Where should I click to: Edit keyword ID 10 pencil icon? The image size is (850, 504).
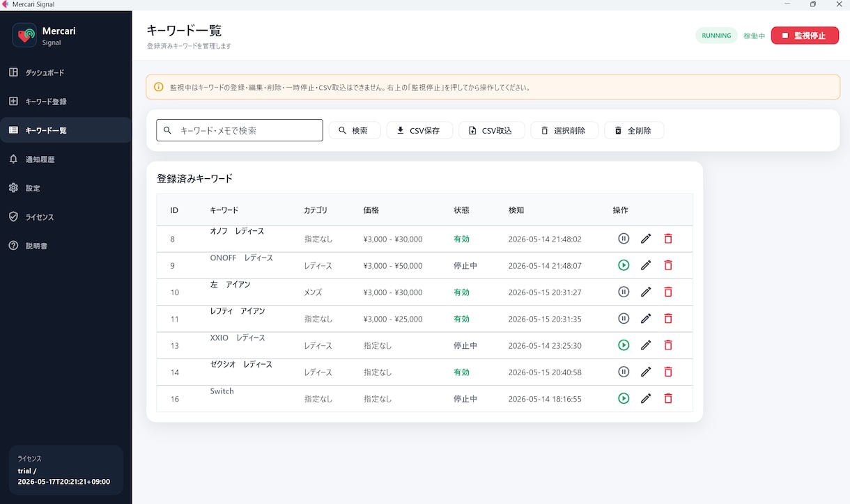coord(646,292)
